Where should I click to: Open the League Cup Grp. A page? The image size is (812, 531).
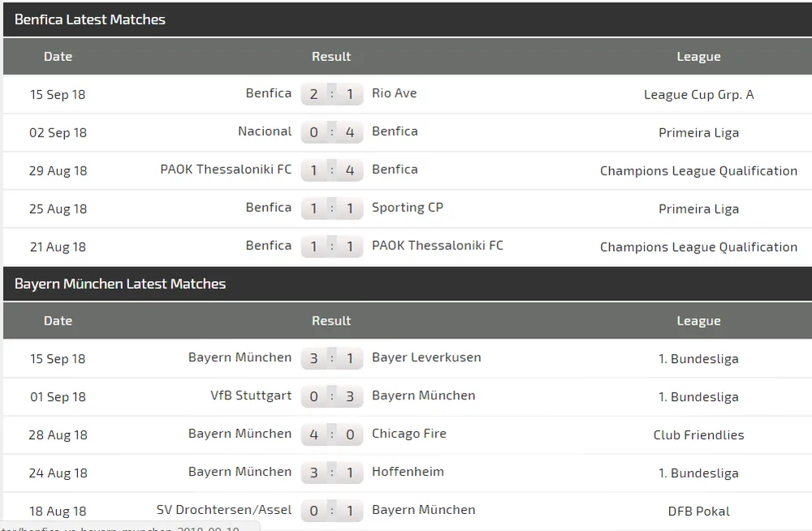click(x=698, y=94)
